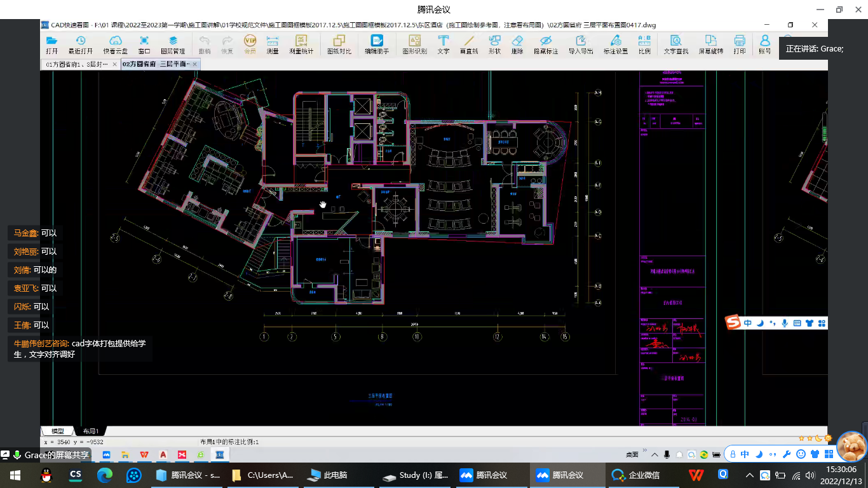Screen dimensions: 868x488
Task: Expand hidden system tray icons chevron
Action: [749, 475]
